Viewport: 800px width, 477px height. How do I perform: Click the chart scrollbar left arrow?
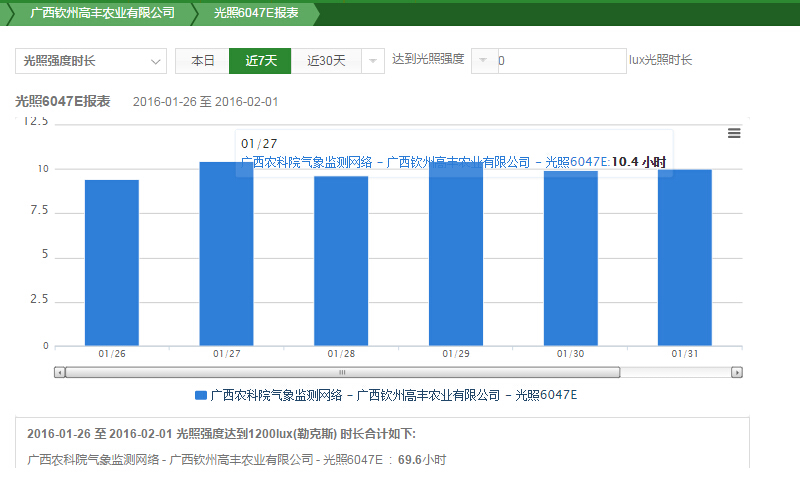(x=60, y=372)
